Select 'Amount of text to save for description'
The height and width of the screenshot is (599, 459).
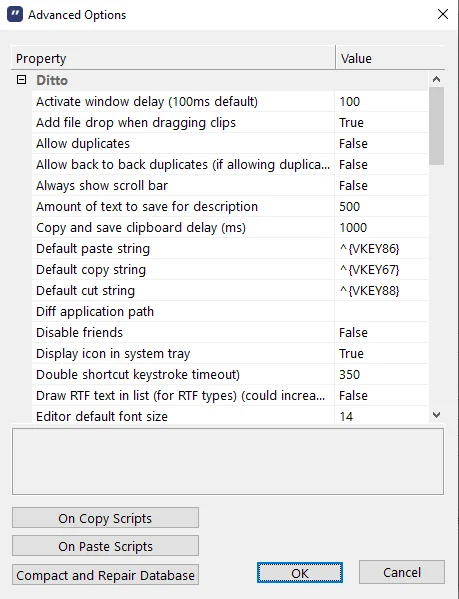click(x=183, y=207)
